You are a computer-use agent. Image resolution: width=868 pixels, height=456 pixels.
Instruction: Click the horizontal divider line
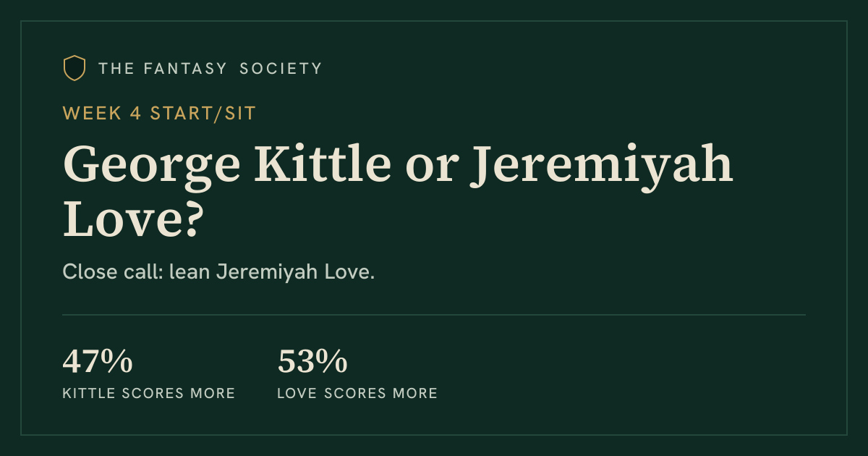tap(434, 315)
